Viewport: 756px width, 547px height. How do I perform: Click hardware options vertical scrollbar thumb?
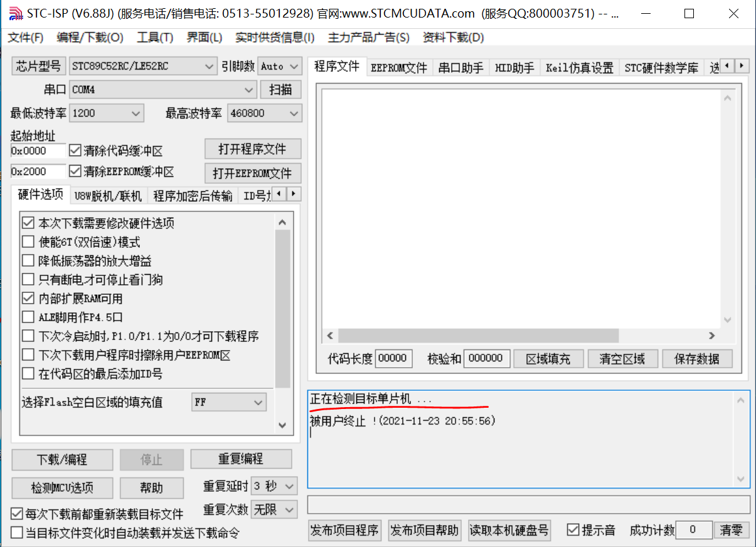pyautogui.click(x=282, y=309)
